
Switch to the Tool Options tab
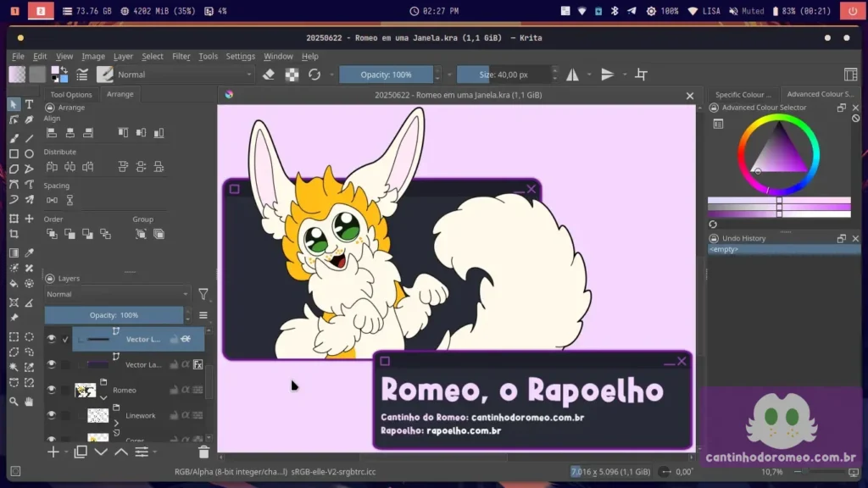point(71,95)
